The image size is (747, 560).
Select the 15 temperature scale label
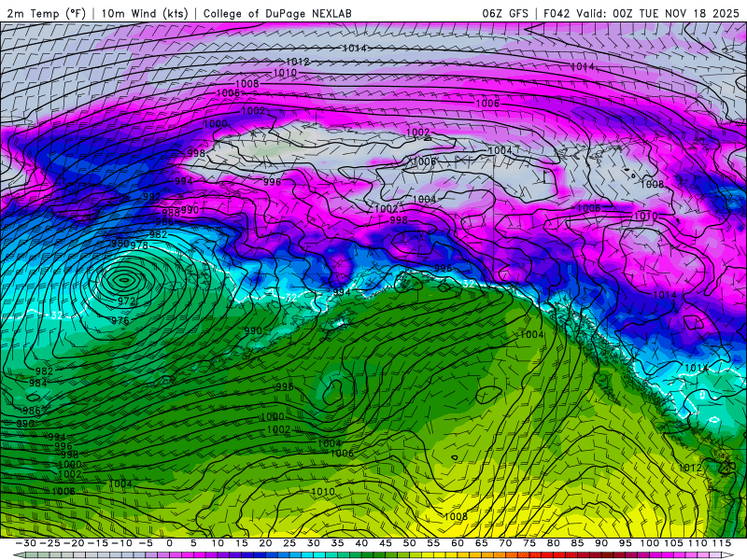(x=242, y=543)
